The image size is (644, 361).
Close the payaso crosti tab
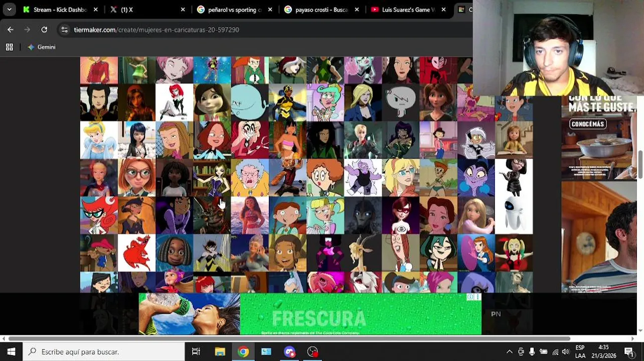pyautogui.click(x=357, y=10)
